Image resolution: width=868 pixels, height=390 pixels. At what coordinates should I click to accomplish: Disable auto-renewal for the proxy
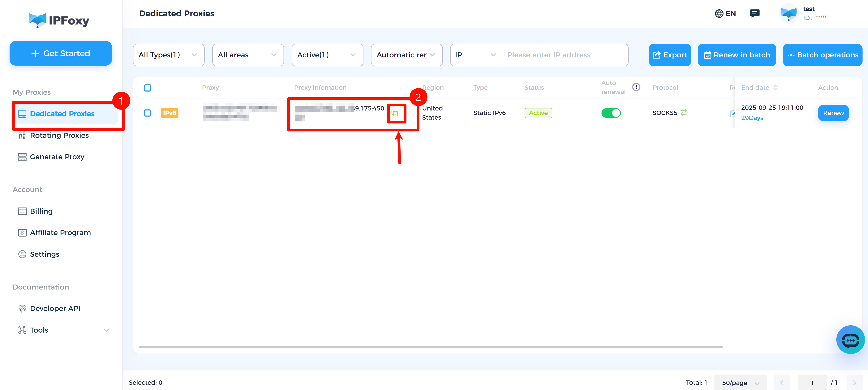point(611,113)
